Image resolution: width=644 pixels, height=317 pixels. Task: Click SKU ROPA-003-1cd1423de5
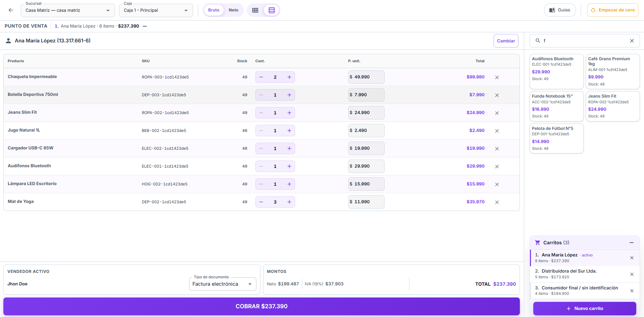coord(165,77)
